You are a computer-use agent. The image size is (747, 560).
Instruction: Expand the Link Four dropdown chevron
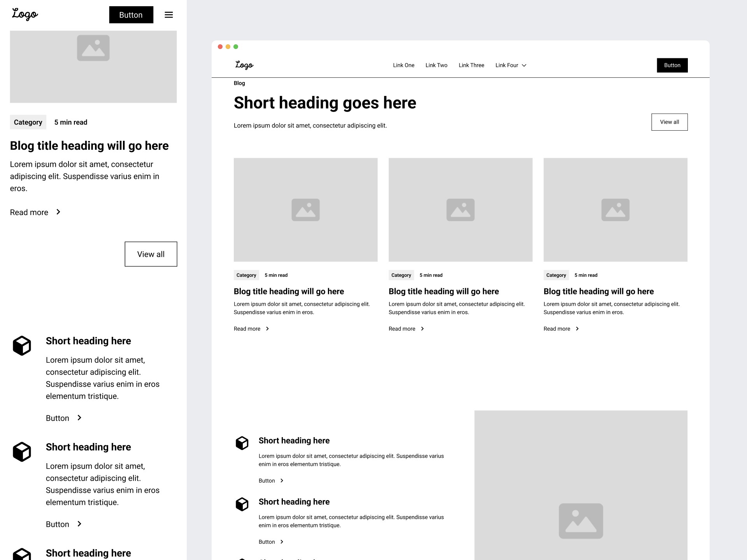[524, 65]
